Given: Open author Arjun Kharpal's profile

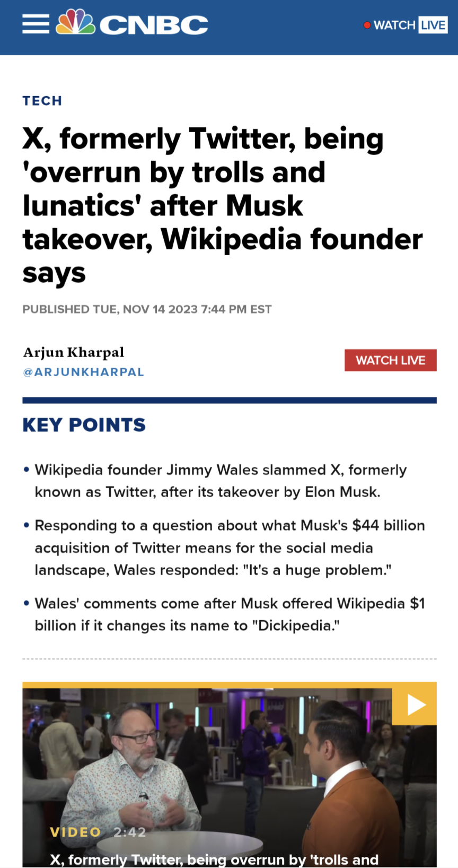Looking at the screenshot, I should (x=74, y=352).
